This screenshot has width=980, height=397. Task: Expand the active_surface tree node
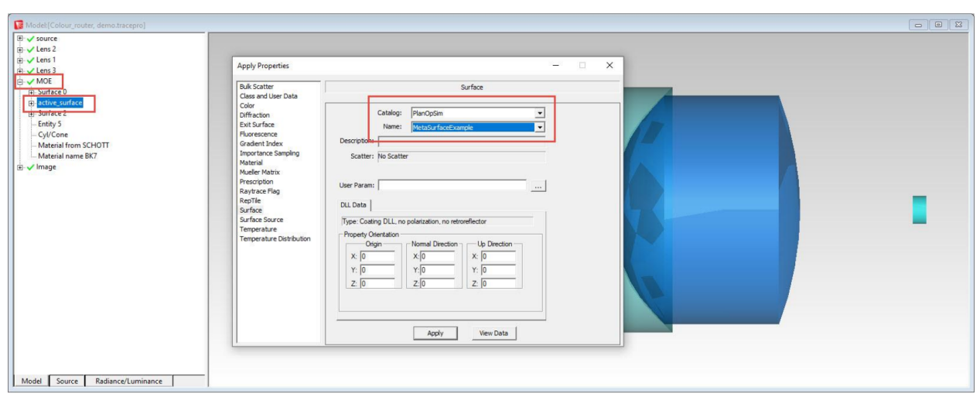tap(31, 103)
